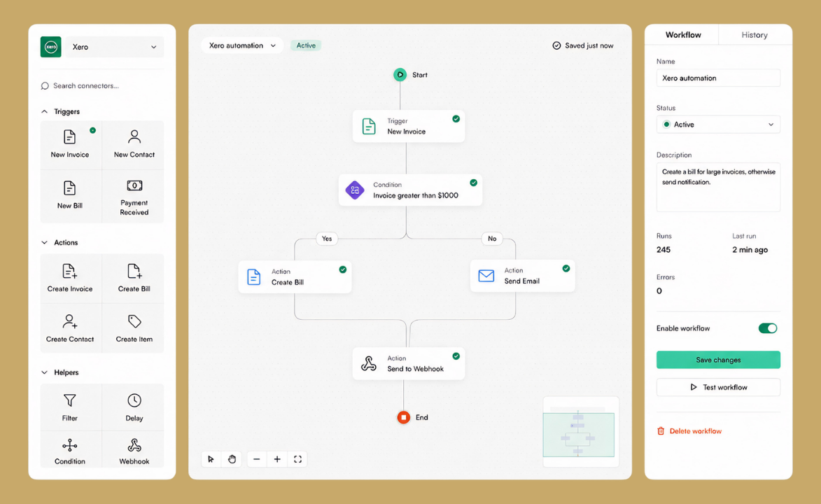Select the New Contact trigger connector
This screenshot has height=504, width=821.
(x=134, y=145)
